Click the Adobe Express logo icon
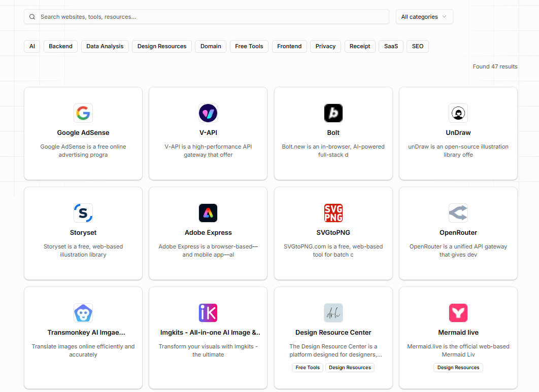The width and height of the screenshot is (539, 392). tap(208, 213)
